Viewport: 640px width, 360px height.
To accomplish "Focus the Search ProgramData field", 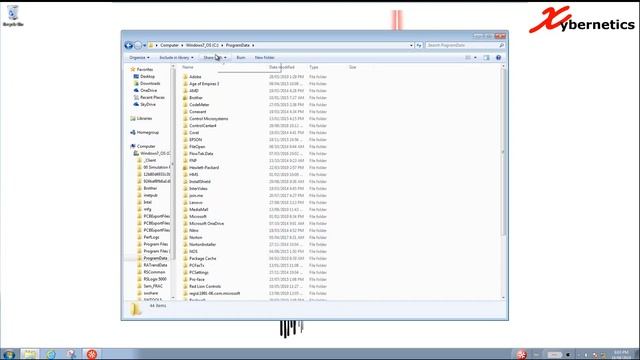I will 461,45.
